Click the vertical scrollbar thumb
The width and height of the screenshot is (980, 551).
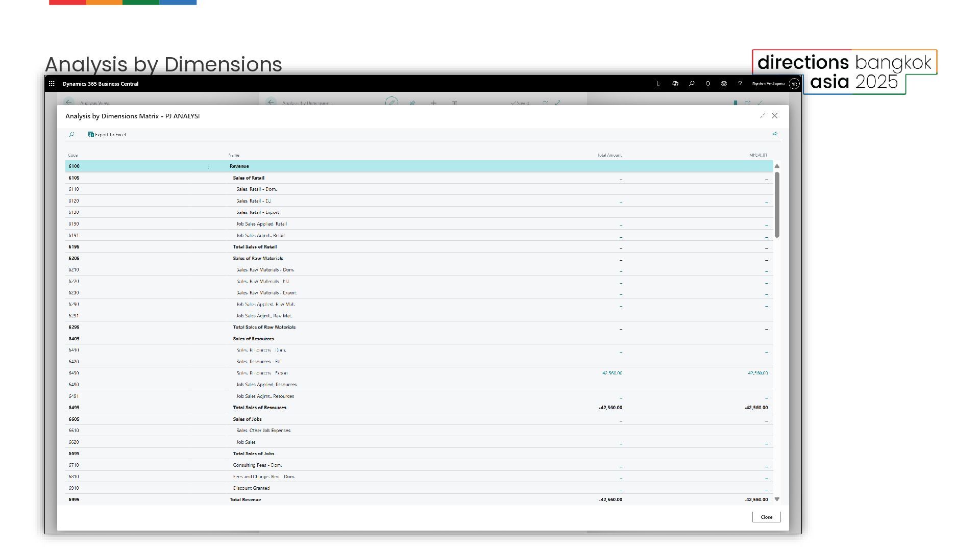point(777,204)
